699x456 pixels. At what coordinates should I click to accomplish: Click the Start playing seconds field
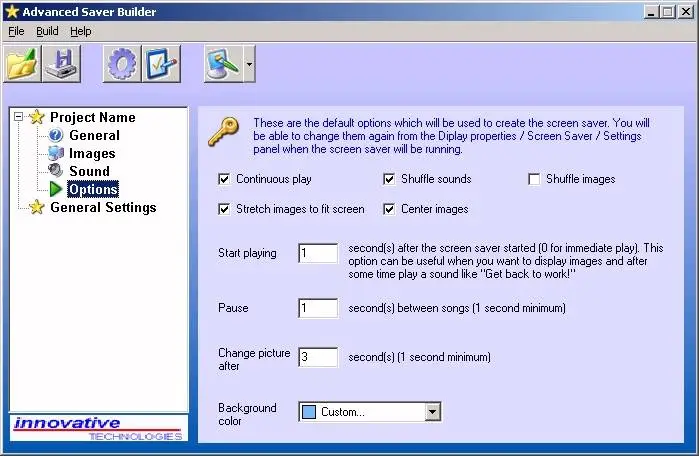tap(318, 253)
